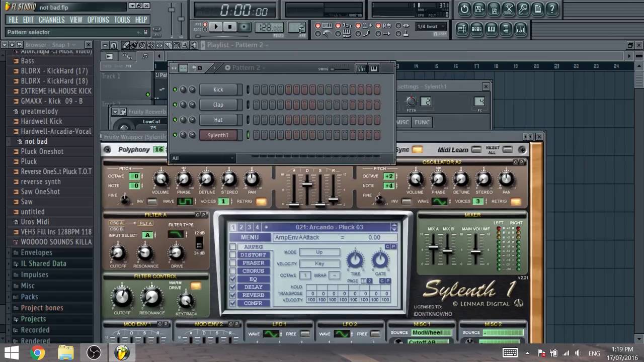The height and width of the screenshot is (362, 644).
Task: Open the OPTIONS menu
Action: click(98, 20)
